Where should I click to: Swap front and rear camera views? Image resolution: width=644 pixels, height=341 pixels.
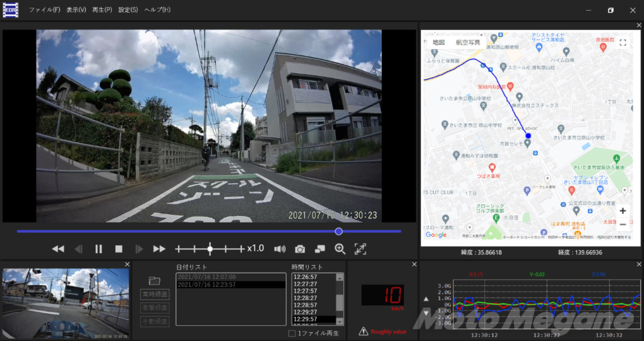[320, 249]
